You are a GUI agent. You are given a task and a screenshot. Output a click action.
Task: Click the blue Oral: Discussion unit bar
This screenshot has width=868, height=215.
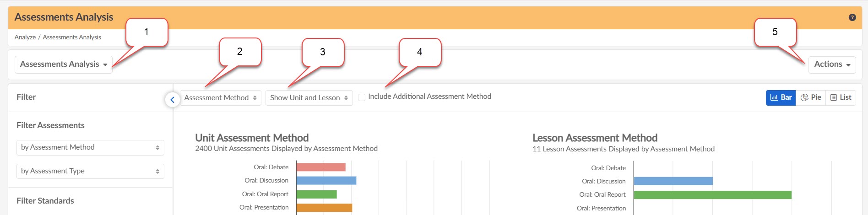coord(326,180)
